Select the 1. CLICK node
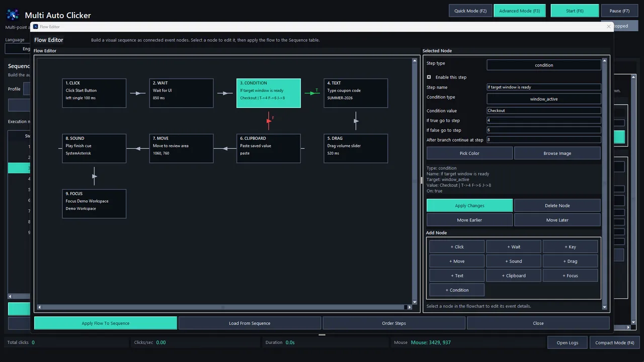Screen dimensions: 644x362 (94, 93)
